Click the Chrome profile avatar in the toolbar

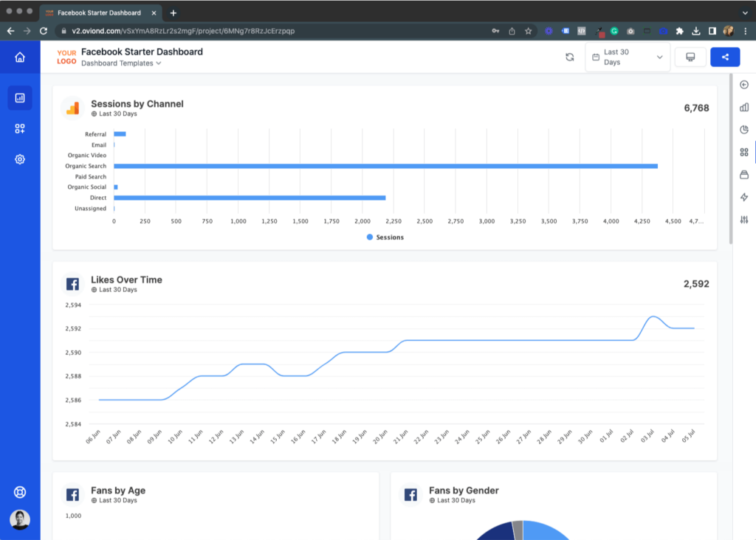729,31
